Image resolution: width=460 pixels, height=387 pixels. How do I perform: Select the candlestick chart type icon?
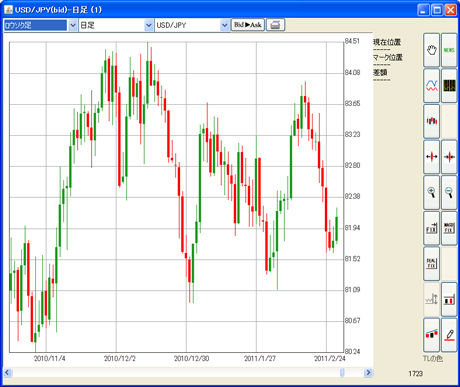[x=432, y=121]
